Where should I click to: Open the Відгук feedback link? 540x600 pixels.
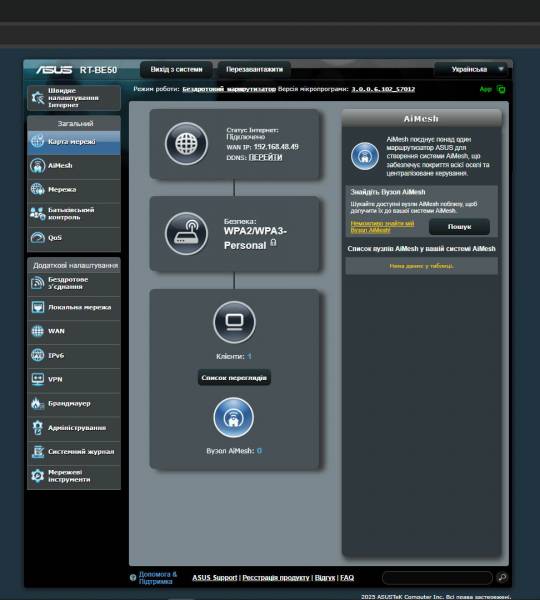325,577
